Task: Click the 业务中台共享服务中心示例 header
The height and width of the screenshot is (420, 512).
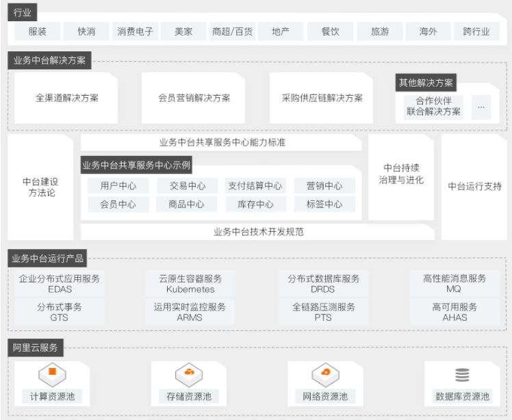Action: (136, 165)
